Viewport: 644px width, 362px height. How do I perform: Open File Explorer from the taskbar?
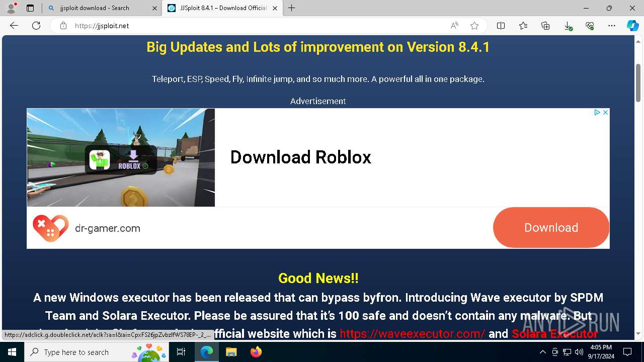231,352
